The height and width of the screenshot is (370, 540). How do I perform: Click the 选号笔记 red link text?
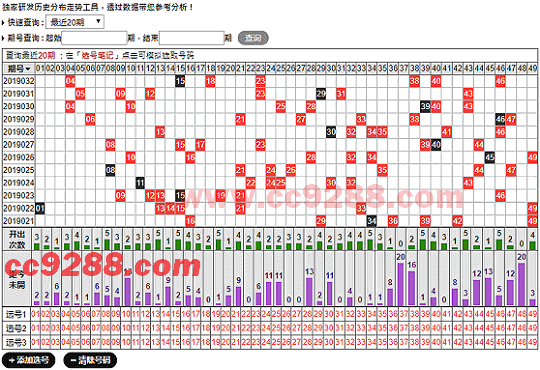point(97,55)
